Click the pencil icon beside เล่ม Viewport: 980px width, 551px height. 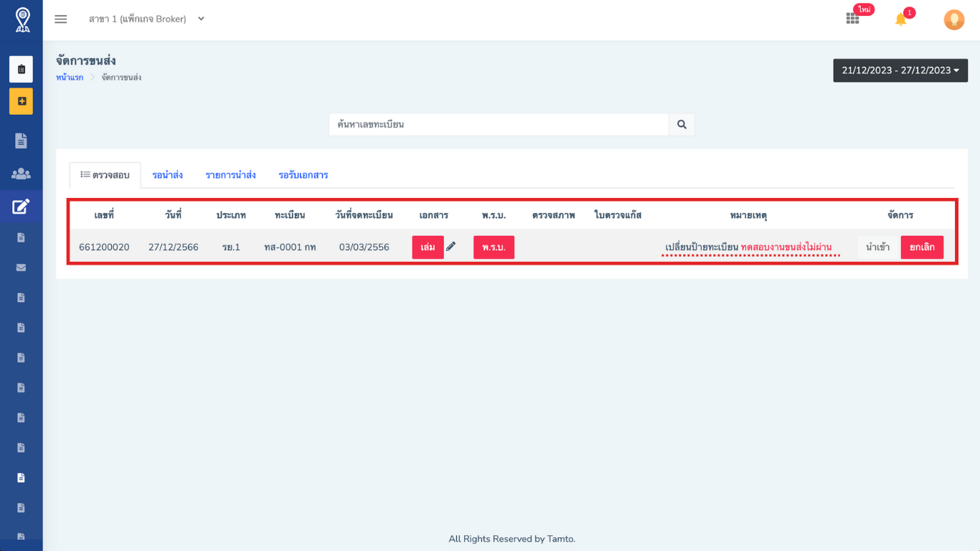[451, 247]
